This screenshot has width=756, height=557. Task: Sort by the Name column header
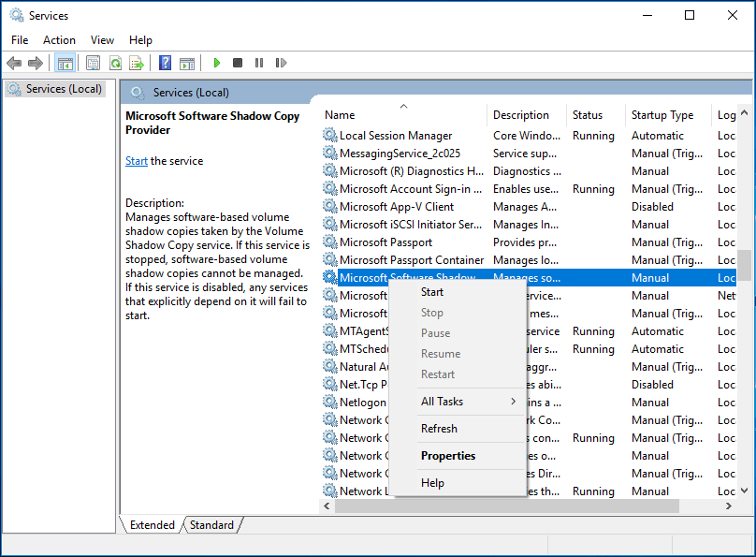click(404, 115)
